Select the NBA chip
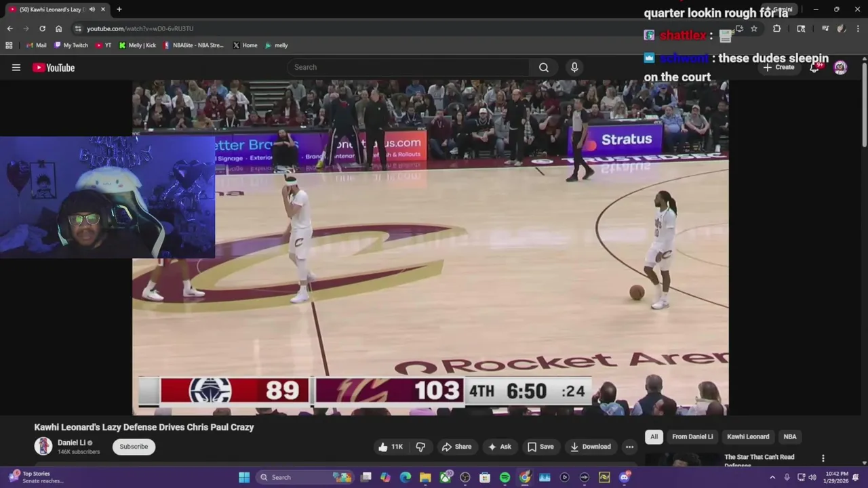 [x=790, y=436]
